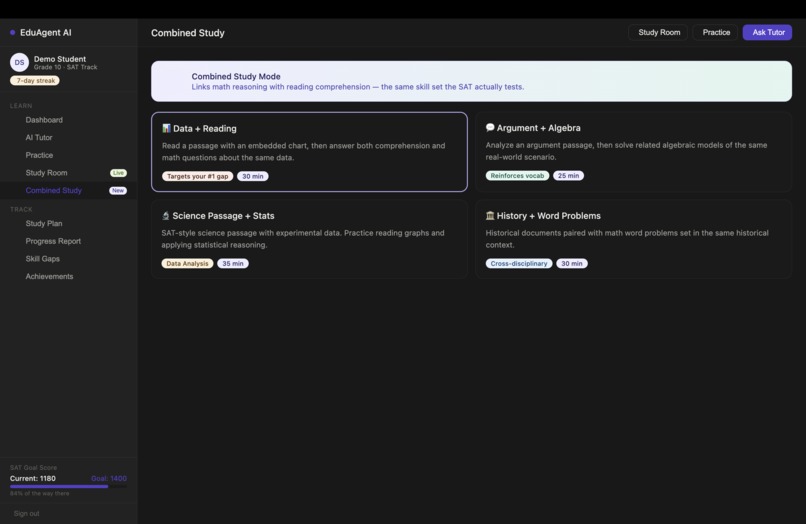Click the Live badge next to Study Room
The width and height of the screenshot is (806, 524).
click(x=118, y=173)
